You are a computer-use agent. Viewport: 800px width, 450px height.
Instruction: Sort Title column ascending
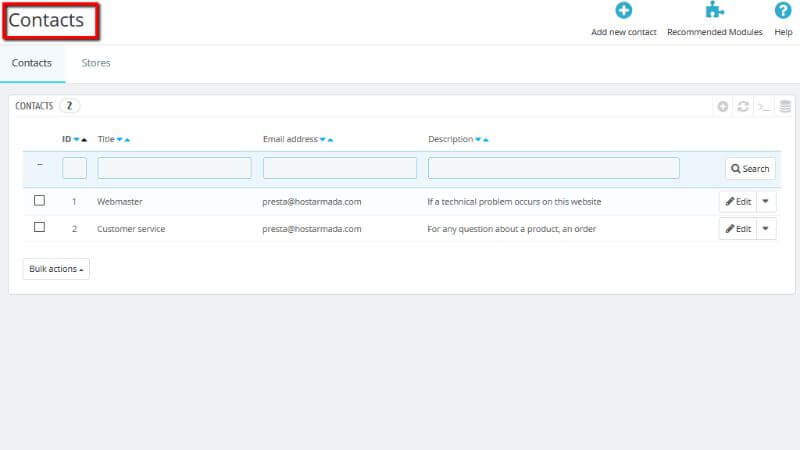click(127, 140)
